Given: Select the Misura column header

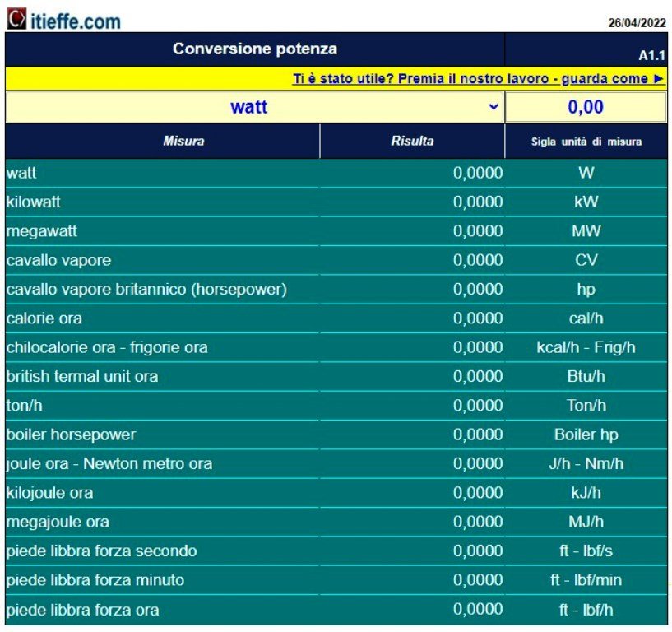Looking at the screenshot, I should [183, 141].
